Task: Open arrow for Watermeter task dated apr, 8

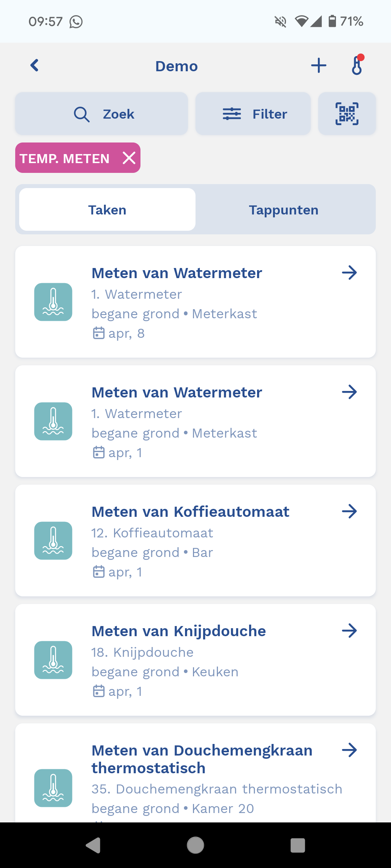Action: point(349,273)
